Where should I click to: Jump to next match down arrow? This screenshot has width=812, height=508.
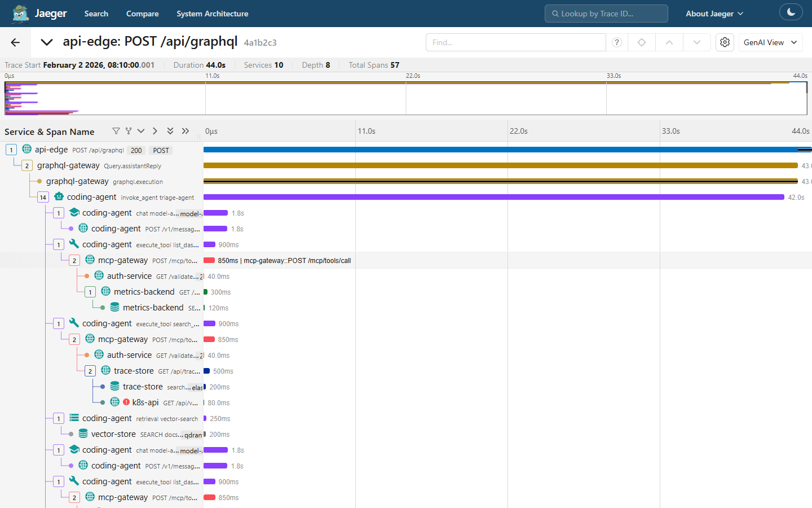[697, 42]
